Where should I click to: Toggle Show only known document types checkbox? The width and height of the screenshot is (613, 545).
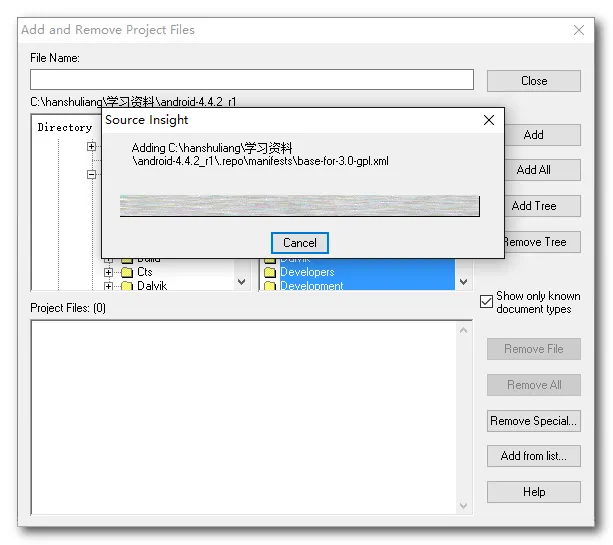tap(486, 301)
